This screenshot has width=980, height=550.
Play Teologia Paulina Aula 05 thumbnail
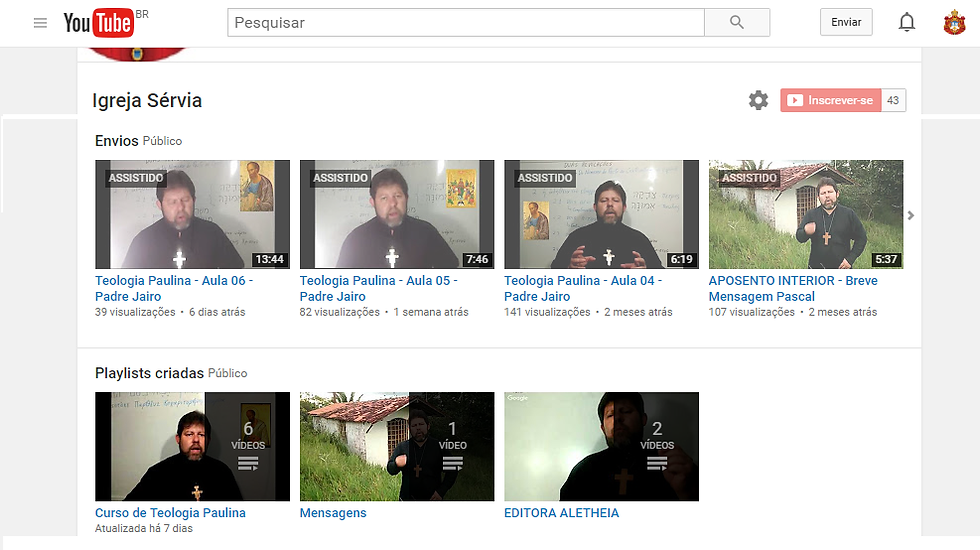point(397,214)
